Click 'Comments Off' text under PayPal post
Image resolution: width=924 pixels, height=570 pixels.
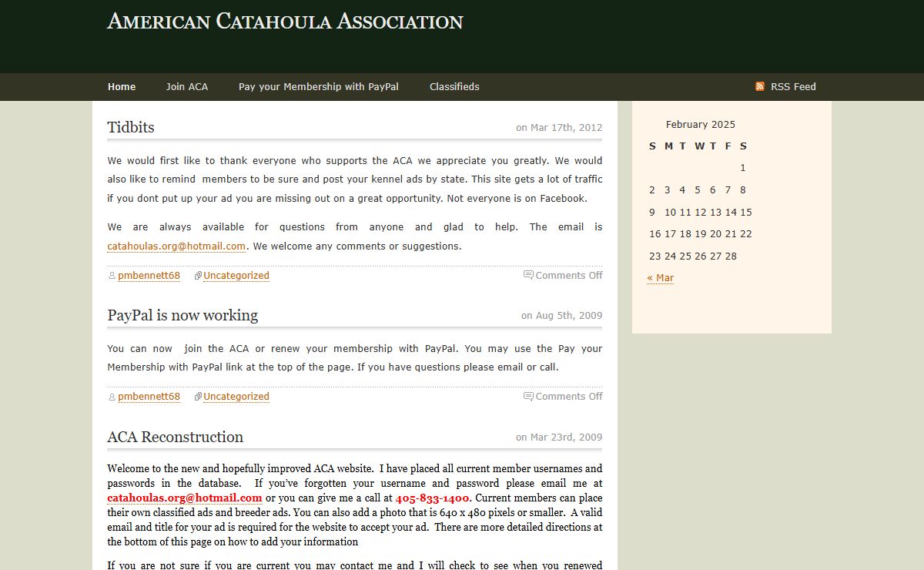[x=569, y=397]
